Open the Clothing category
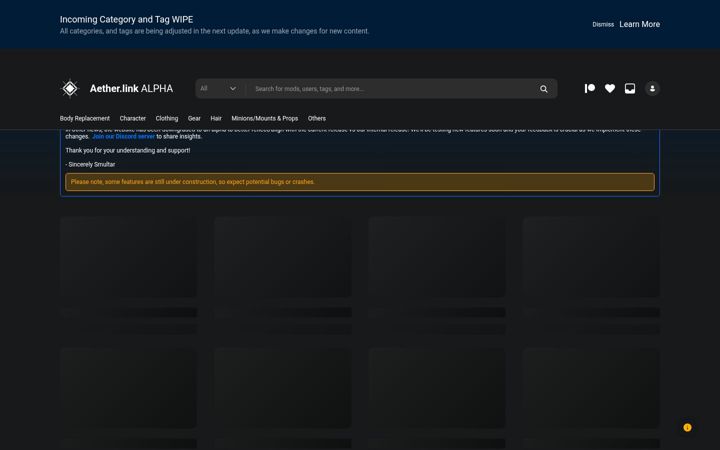The height and width of the screenshot is (450, 720). [x=167, y=118]
